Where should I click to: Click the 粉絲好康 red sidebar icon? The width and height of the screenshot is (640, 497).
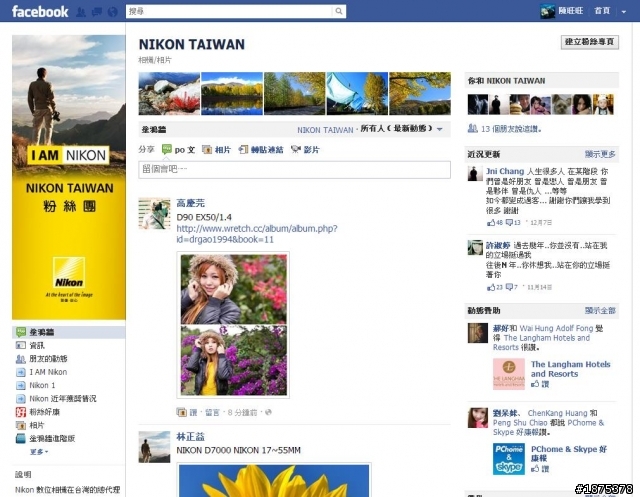[x=21, y=412]
